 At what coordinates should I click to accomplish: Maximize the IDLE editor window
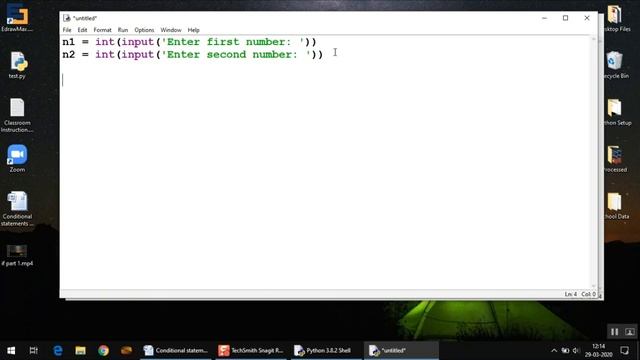[x=565, y=18]
